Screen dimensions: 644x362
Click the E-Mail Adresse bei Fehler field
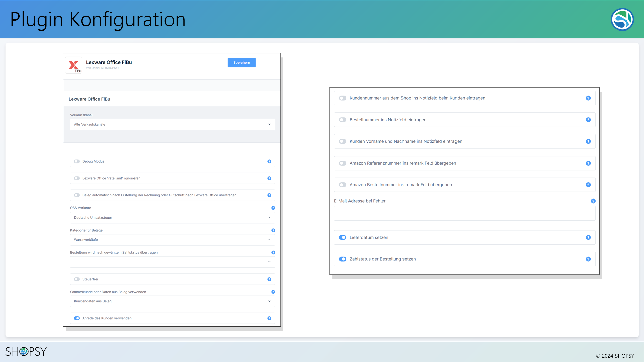tap(465, 214)
